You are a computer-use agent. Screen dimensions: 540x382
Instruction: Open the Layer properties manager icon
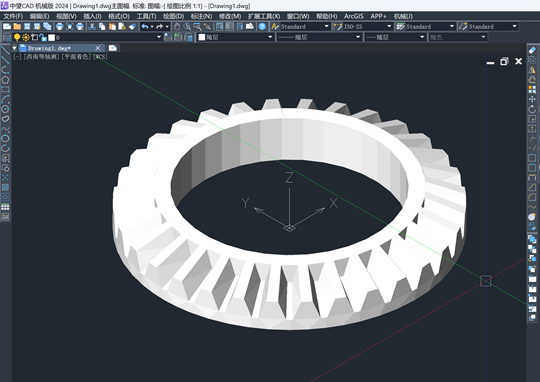(7, 37)
